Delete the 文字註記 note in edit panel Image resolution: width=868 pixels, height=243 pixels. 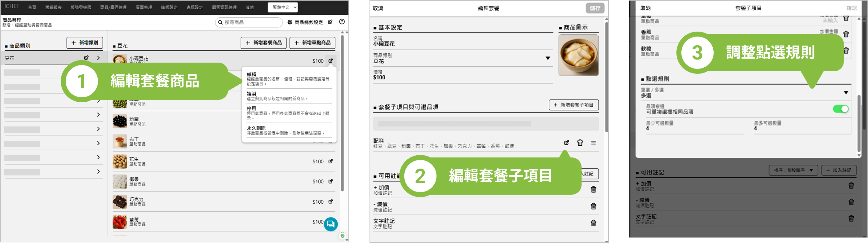click(593, 223)
